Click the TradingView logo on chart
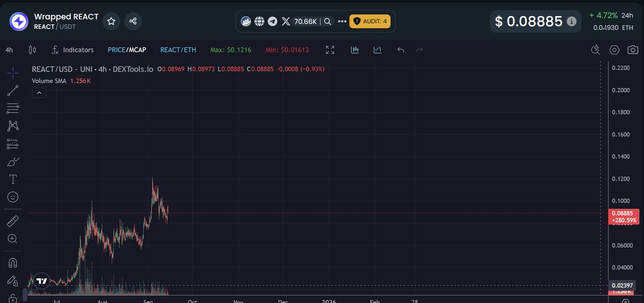The height and width of the screenshot is (303, 644). [x=42, y=280]
